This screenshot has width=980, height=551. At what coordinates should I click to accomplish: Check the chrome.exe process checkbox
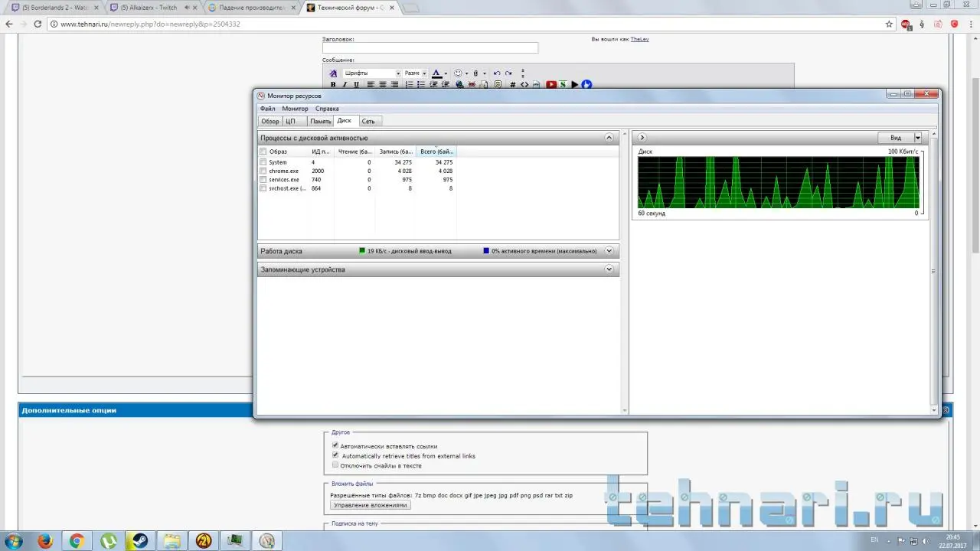(263, 171)
